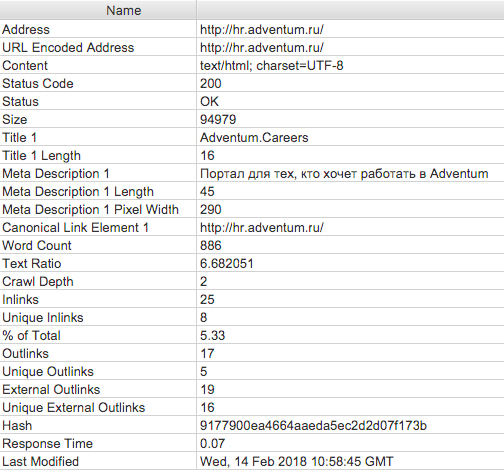The width and height of the screenshot is (504, 470).
Task: Select the Status Code value 200
Action: tap(210, 84)
